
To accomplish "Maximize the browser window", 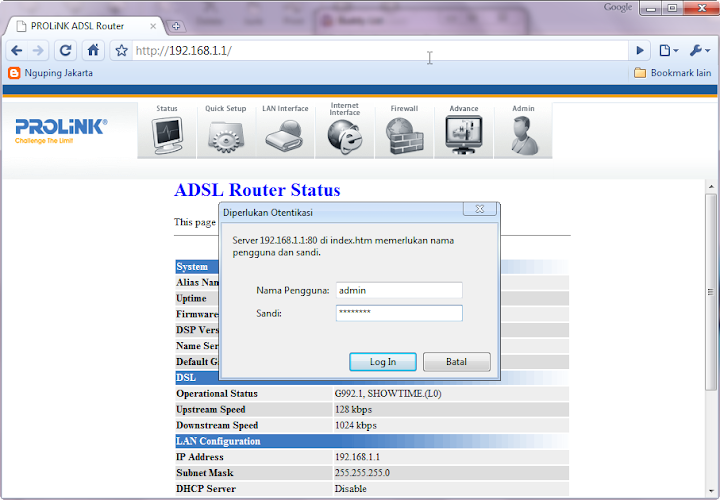I will click(672, 8).
